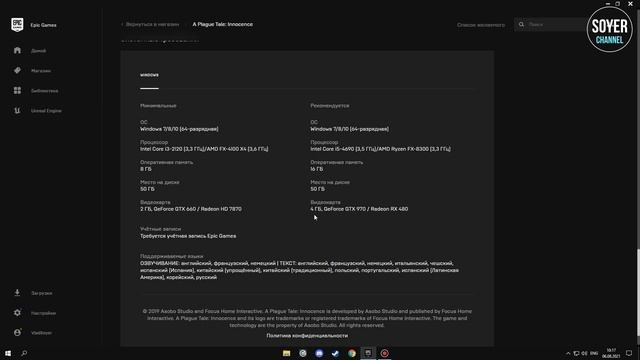Viewport: 640px width, 360px height.
Task: Open the Unreal Engine logo icon
Action: (17, 110)
